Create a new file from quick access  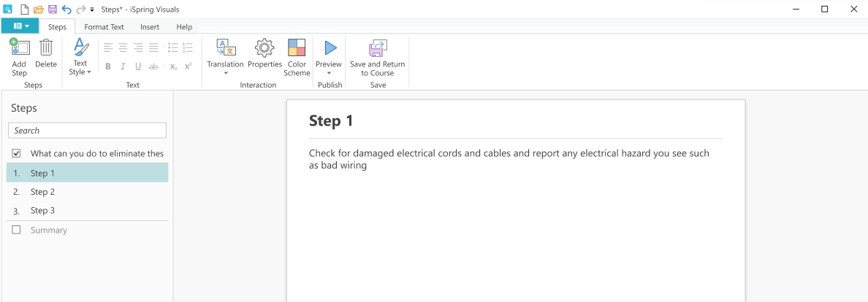tap(24, 9)
